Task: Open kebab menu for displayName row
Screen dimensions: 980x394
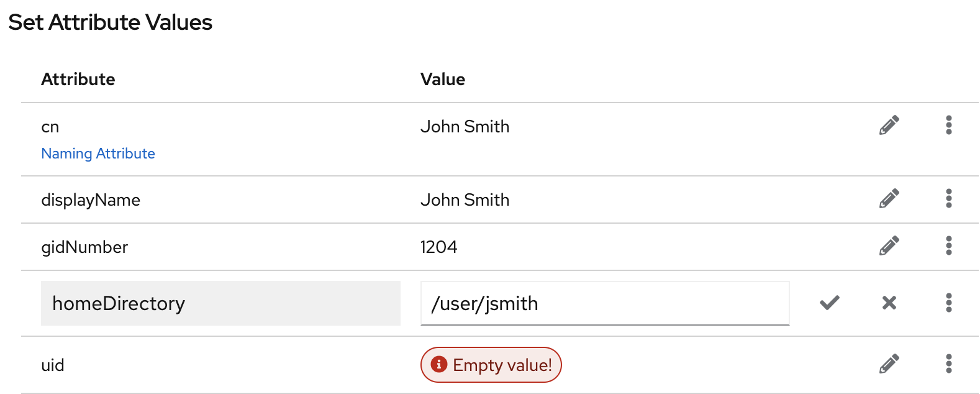Action: coord(948,199)
